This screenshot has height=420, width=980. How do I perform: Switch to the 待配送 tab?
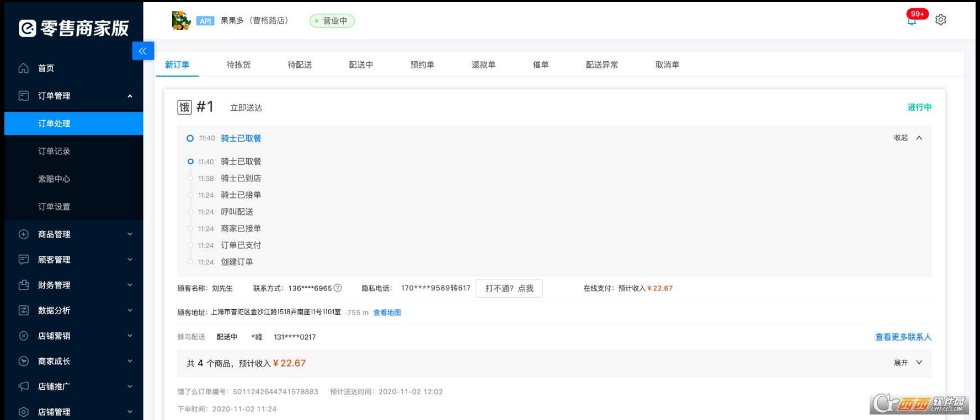(300, 64)
